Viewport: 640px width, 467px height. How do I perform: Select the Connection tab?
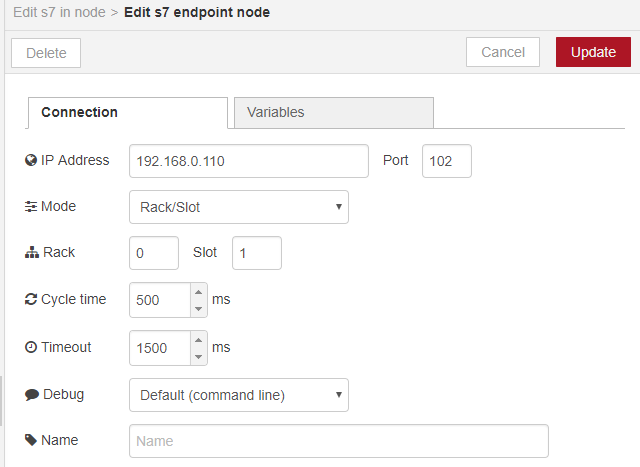click(128, 113)
